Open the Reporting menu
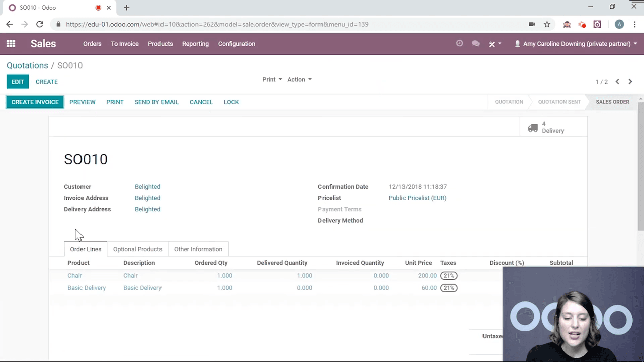 pyautogui.click(x=195, y=44)
